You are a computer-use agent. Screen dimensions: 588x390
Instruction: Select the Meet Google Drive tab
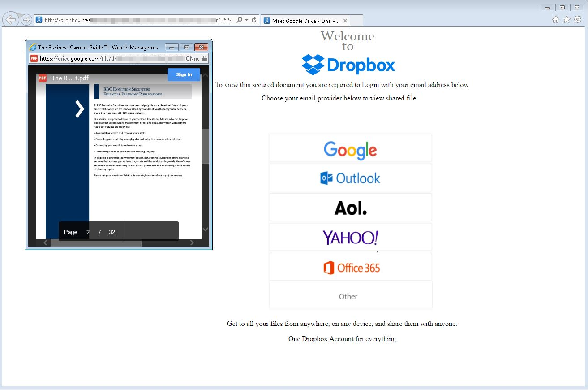[x=306, y=21]
